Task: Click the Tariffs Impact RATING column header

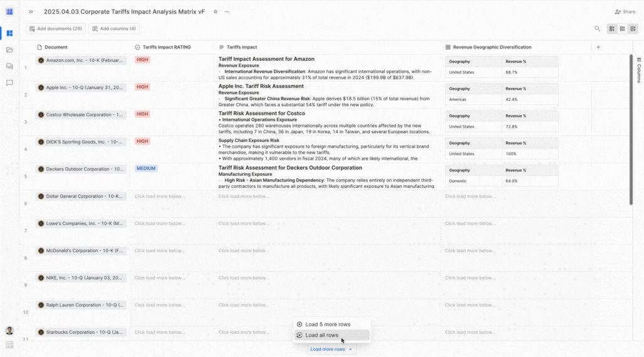Action: pyautogui.click(x=163, y=47)
